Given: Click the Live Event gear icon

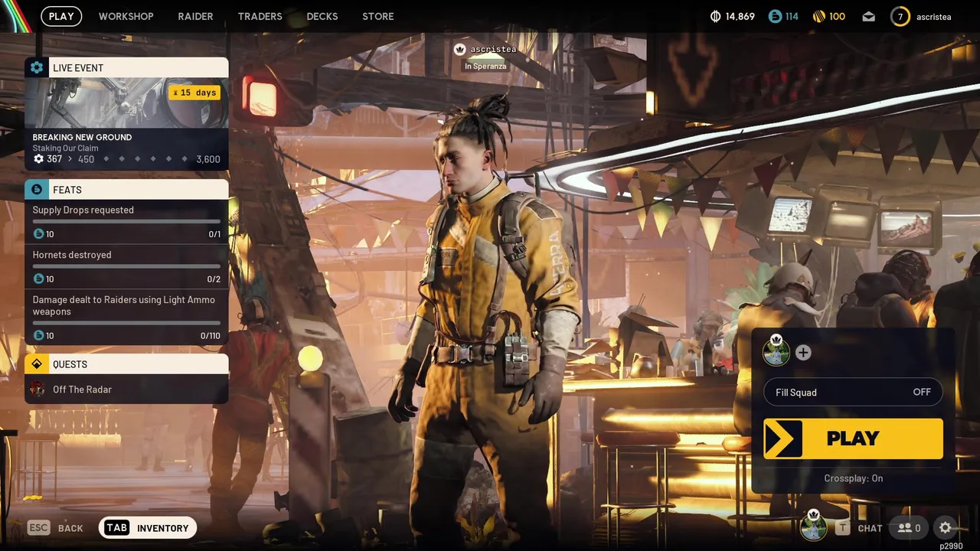Looking at the screenshot, I should coord(37,67).
